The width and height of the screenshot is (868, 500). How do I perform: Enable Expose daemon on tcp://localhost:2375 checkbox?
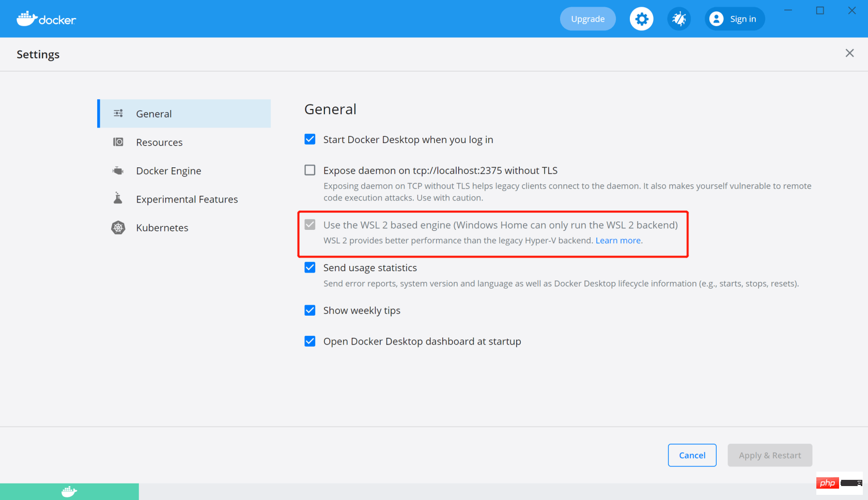tap(310, 170)
